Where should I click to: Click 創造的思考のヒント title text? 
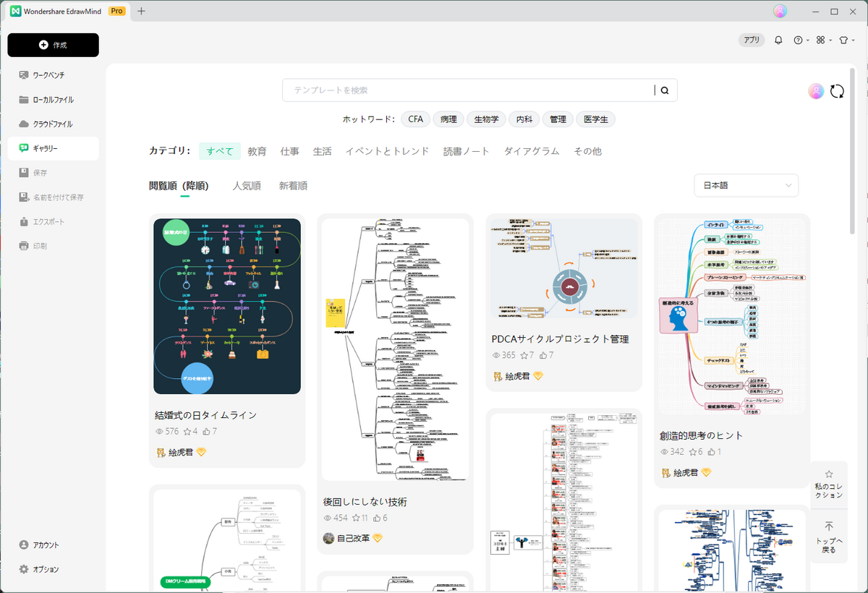point(702,435)
